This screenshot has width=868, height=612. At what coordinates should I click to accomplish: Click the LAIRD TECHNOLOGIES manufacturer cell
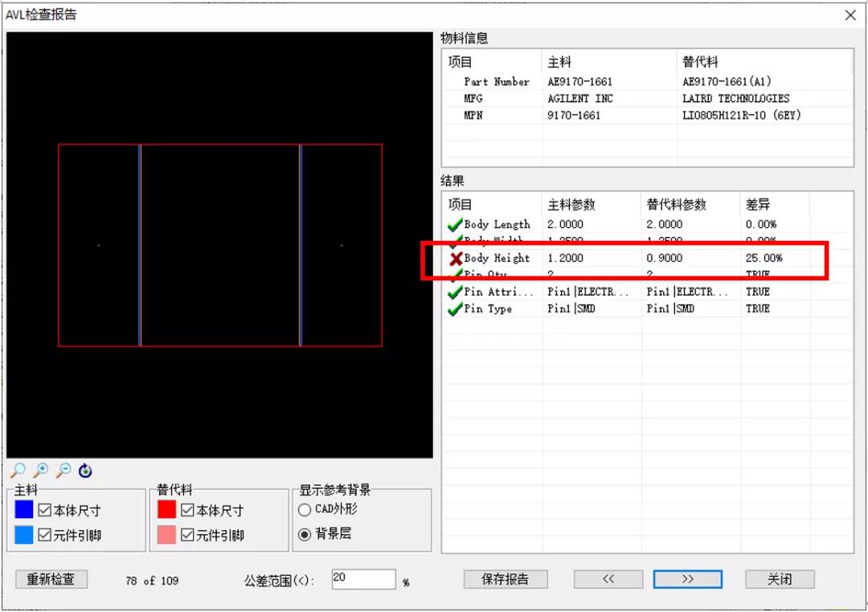pos(735,99)
